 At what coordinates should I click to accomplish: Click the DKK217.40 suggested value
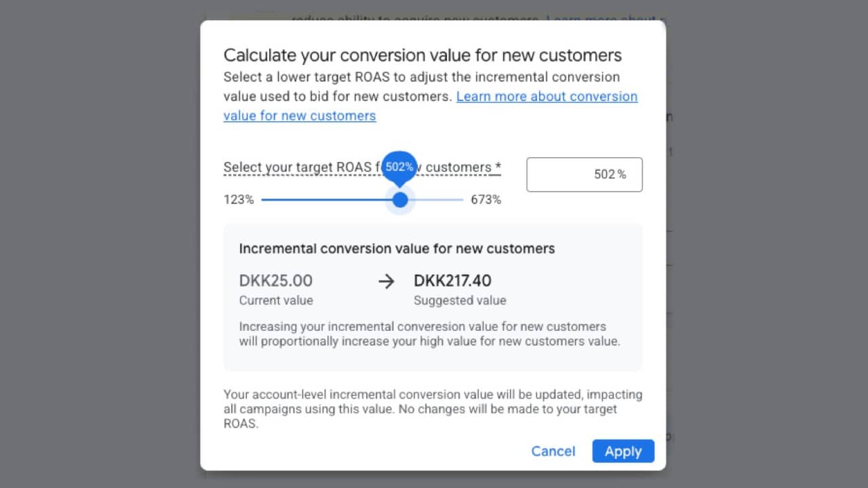(452, 281)
